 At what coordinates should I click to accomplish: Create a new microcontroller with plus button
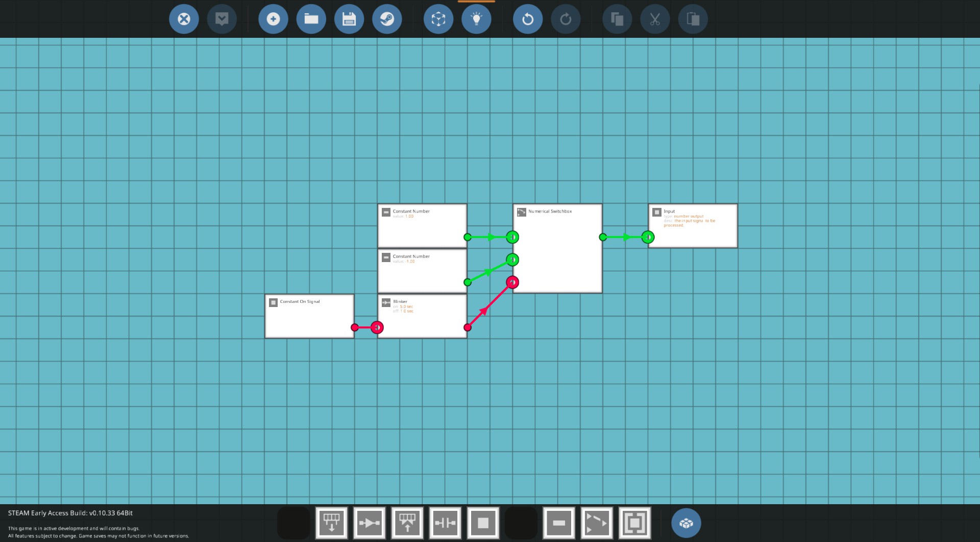click(x=273, y=19)
